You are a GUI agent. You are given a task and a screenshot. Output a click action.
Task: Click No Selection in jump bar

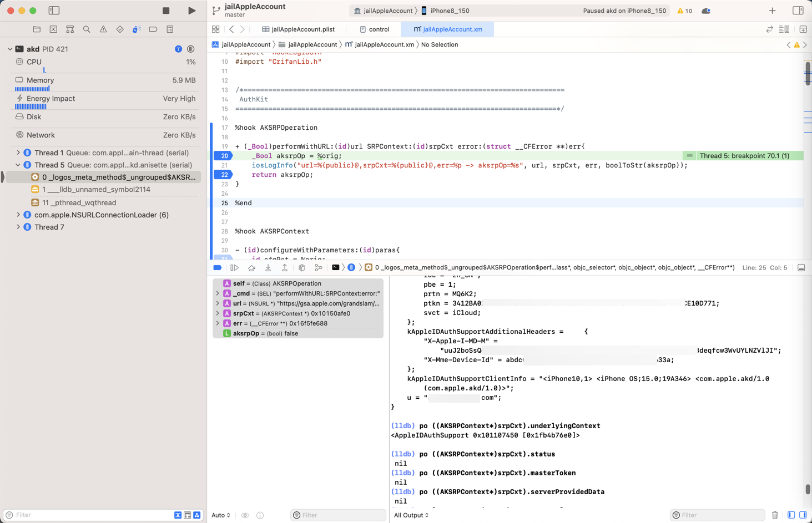pyautogui.click(x=440, y=44)
